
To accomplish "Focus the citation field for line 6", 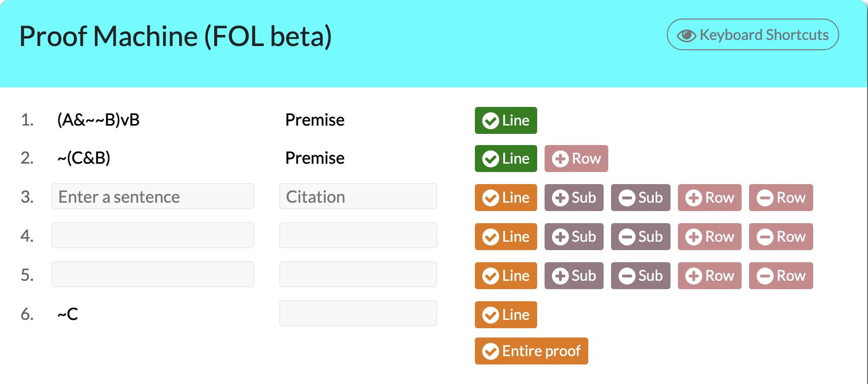I will coord(358,313).
